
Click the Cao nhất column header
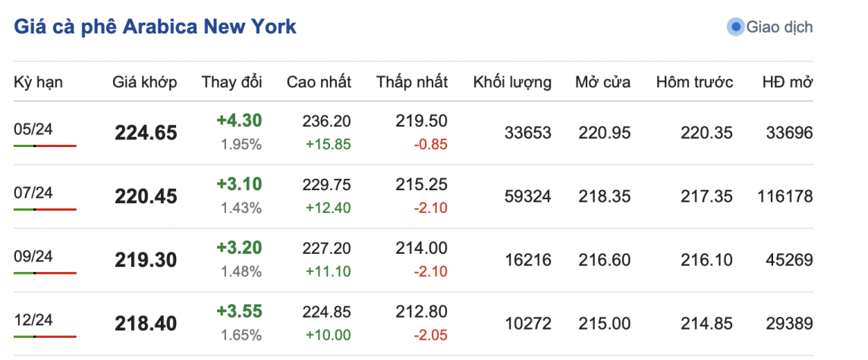pyautogui.click(x=317, y=82)
